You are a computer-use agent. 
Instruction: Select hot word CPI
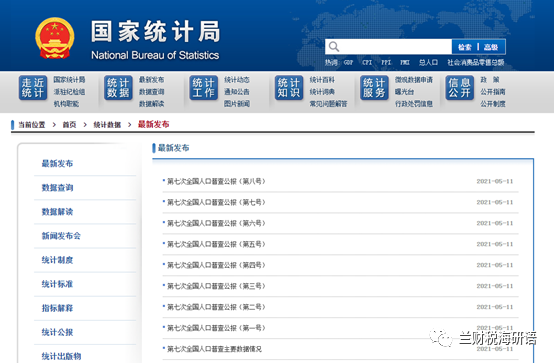[x=367, y=63]
